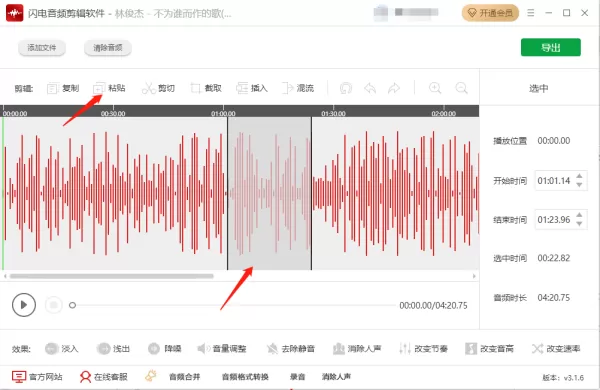Viewport: 600px width, 390px height.
Task: Click the selection duration value 00:22.82
Action: pos(554,258)
